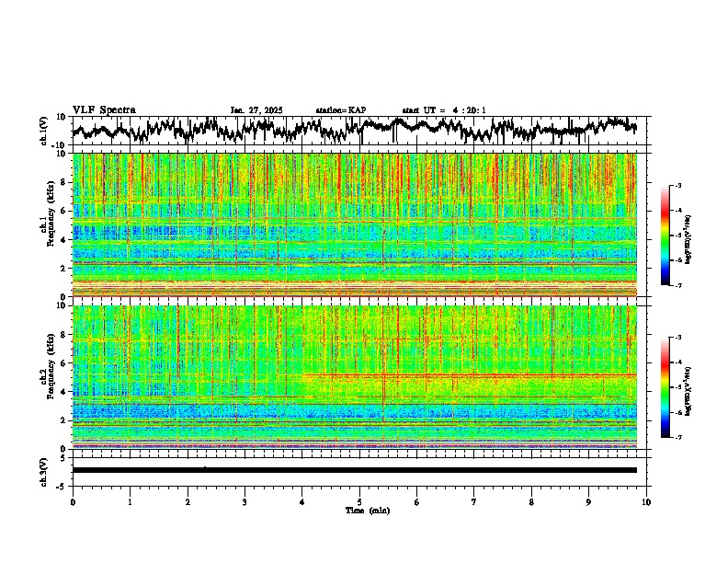The width and height of the screenshot is (728, 563).
Task: Select the "start UT = 4:20:1" text
Action: (x=444, y=110)
